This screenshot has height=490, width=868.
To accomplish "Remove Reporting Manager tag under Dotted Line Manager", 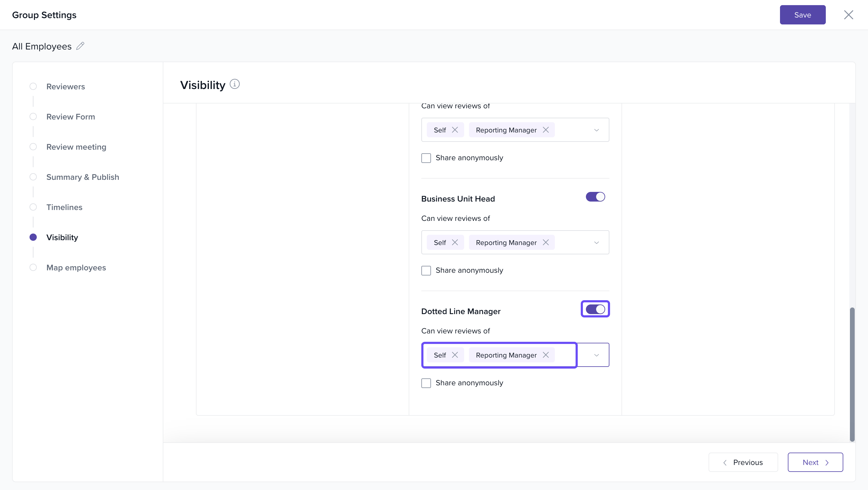I will click(x=546, y=355).
